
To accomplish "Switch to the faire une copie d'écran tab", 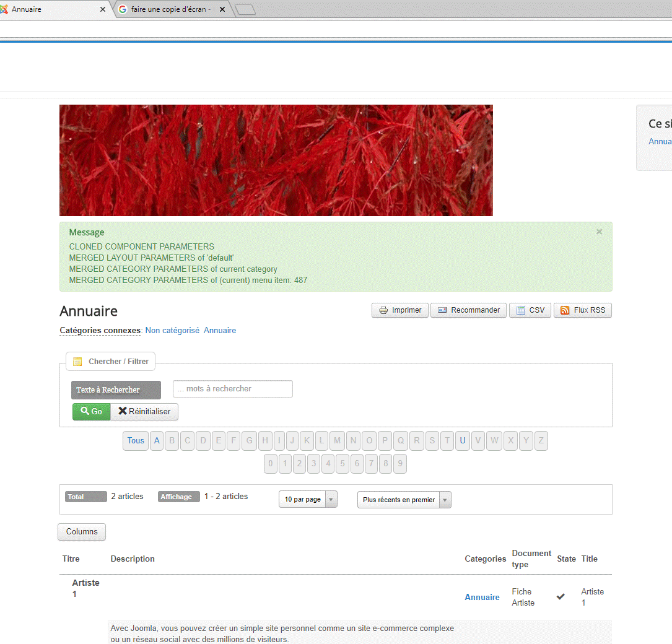I will [x=170, y=9].
